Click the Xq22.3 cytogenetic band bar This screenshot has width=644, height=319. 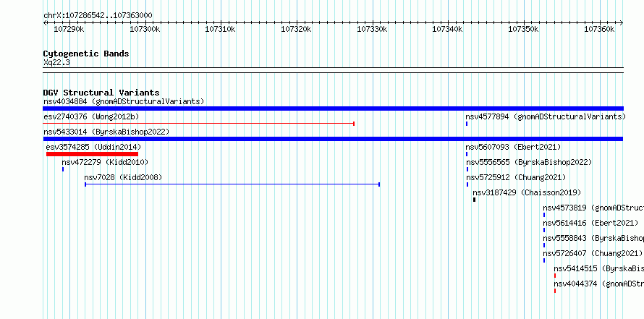point(333,70)
